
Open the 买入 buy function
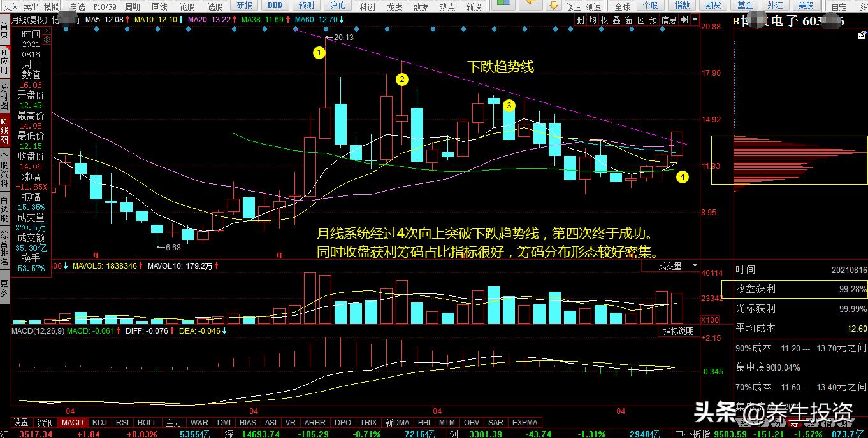pyautogui.click(x=10, y=6)
